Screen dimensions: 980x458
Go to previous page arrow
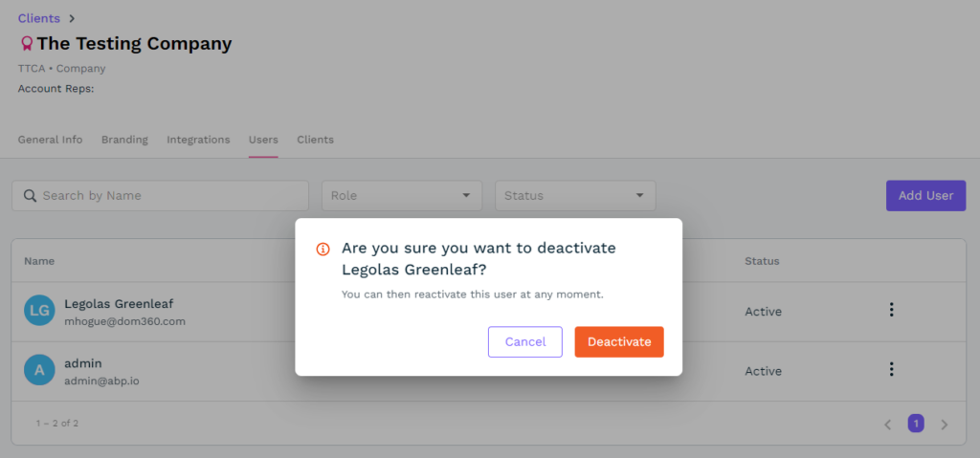(887, 424)
